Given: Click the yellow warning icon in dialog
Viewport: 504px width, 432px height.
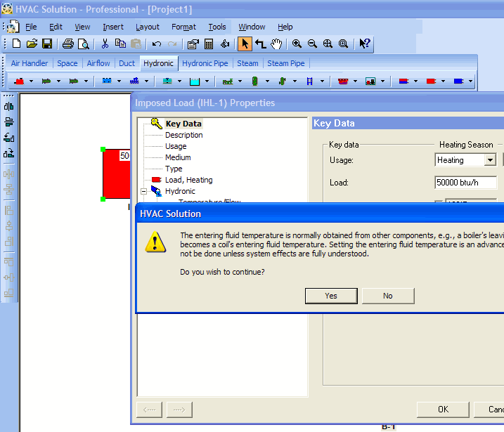Looking at the screenshot, I should [155, 242].
